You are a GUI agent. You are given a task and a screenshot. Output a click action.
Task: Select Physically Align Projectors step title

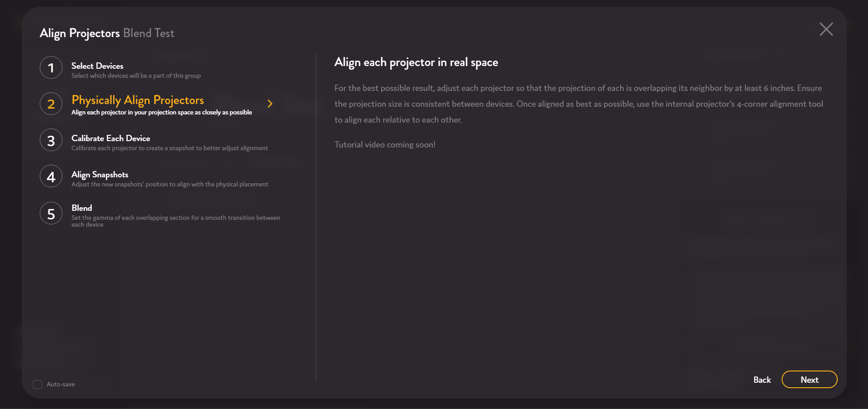[138, 100]
